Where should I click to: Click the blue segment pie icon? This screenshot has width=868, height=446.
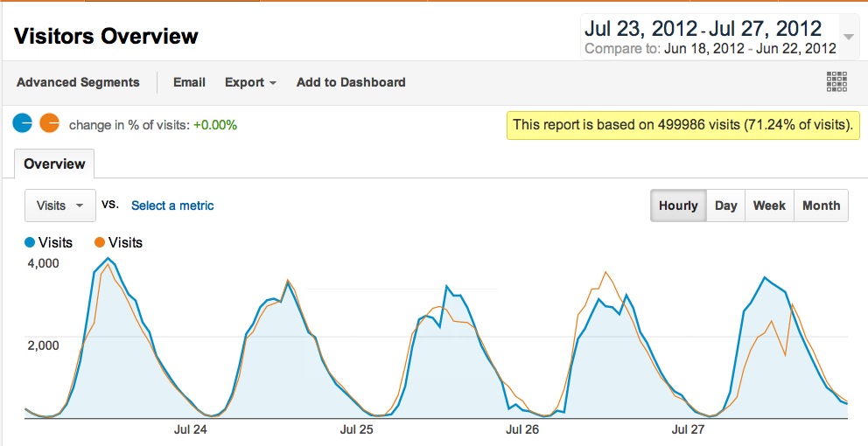23,122
